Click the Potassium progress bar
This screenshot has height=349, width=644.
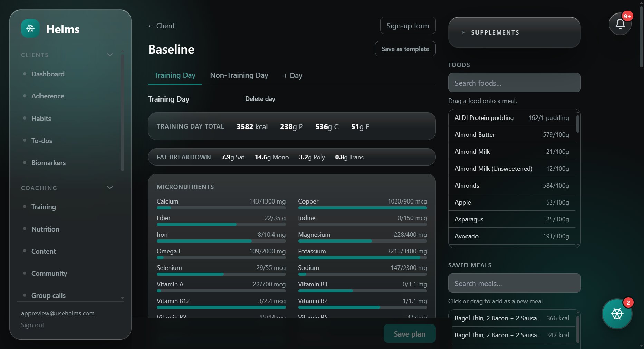tap(363, 258)
